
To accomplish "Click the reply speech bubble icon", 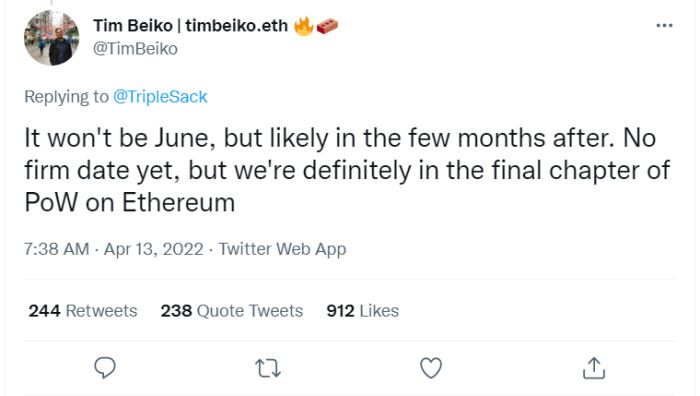I will 105,368.
